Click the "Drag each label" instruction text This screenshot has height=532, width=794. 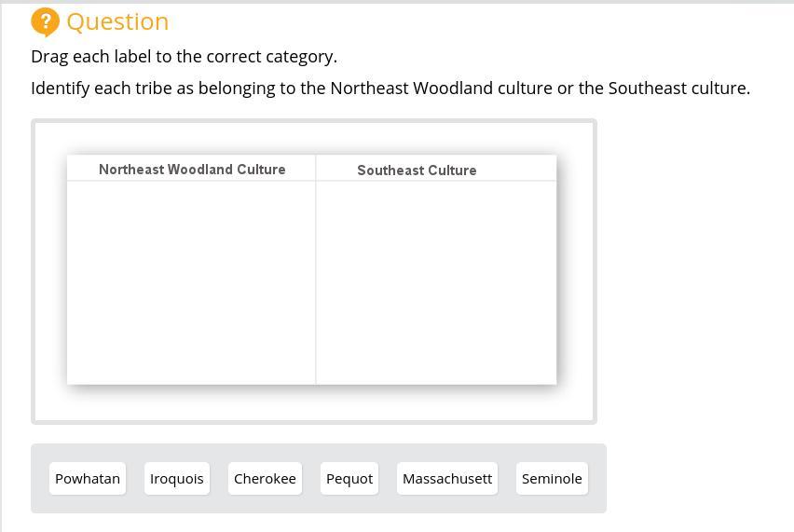click(x=184, y=57)
